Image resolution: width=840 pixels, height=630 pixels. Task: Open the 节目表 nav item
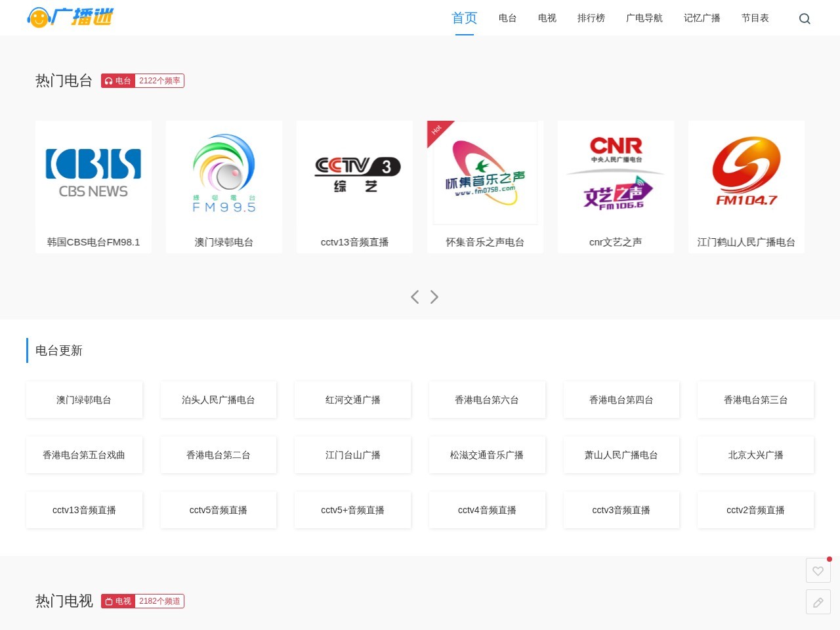(x=755, y=18)
